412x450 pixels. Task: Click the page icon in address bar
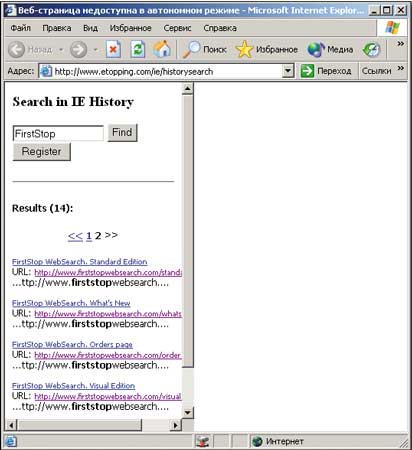[x=46, y=71]
